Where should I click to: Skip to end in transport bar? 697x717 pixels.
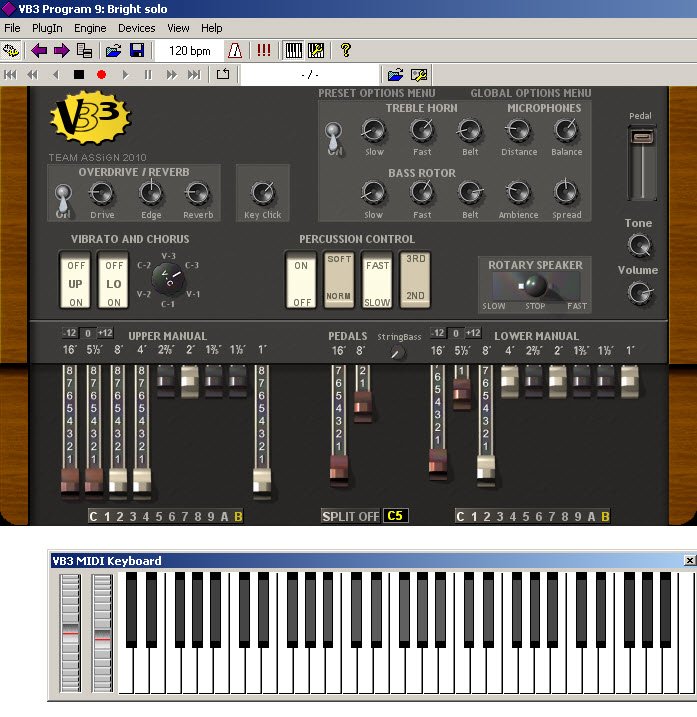tap(194, 75)
